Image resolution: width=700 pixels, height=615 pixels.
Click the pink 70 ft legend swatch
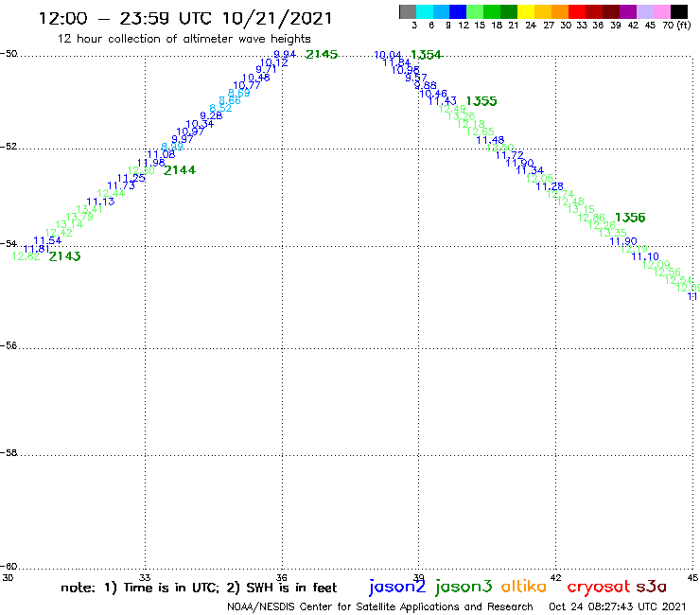661,12
